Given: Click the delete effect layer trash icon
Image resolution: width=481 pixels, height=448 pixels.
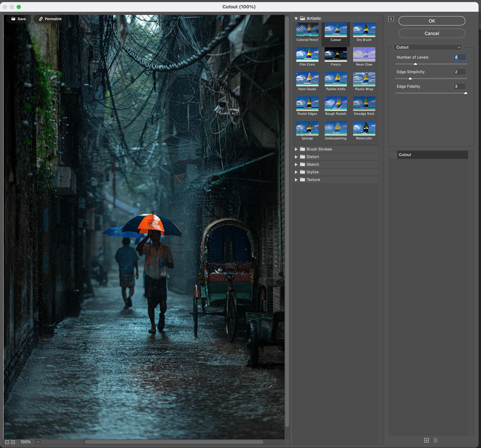Looking at the screenshot, I should point(435,440).
